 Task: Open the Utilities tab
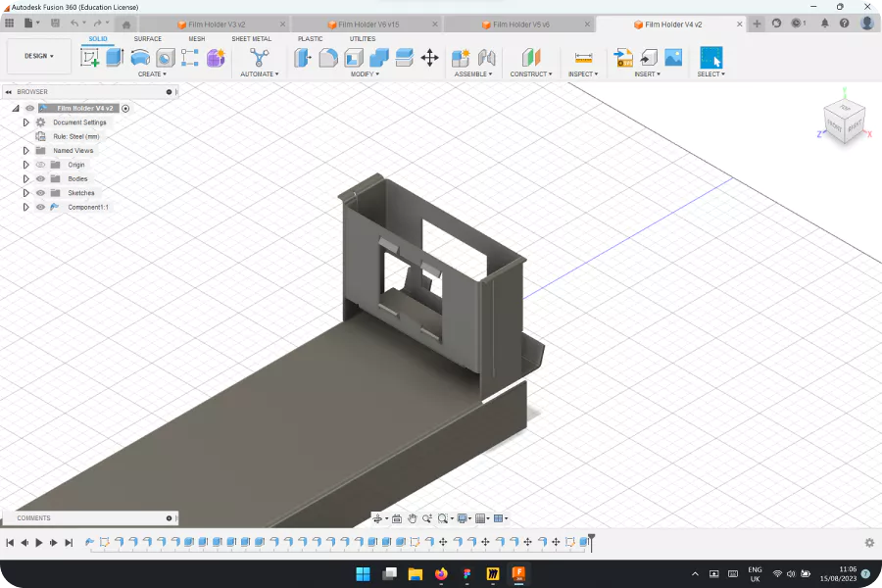coord(363,39)
